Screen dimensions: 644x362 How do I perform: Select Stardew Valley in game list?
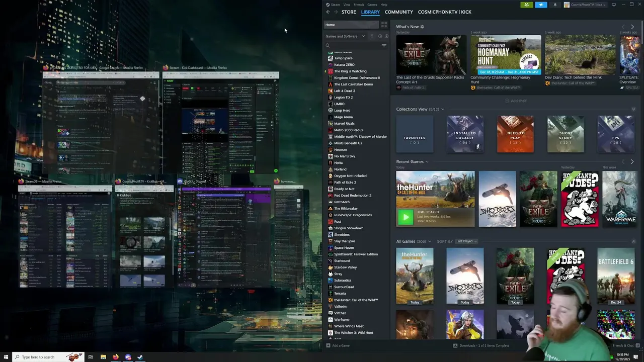click(x=345, y=267)
